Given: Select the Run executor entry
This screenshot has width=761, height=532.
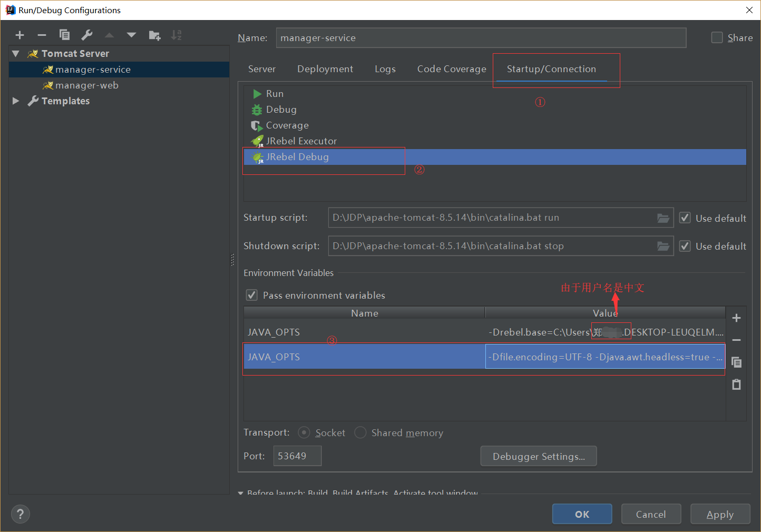Looking at the screenshot, I should click(x=495, y=94).
